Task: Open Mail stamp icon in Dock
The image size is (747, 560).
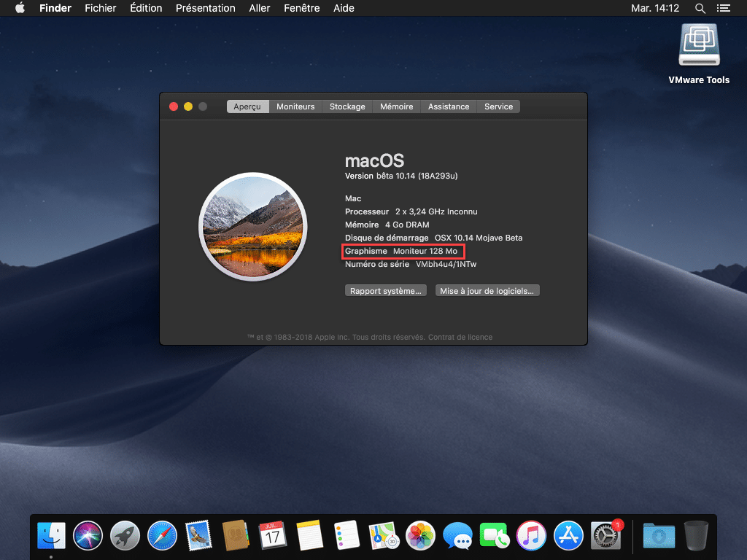Action: [x=198, y=535]
